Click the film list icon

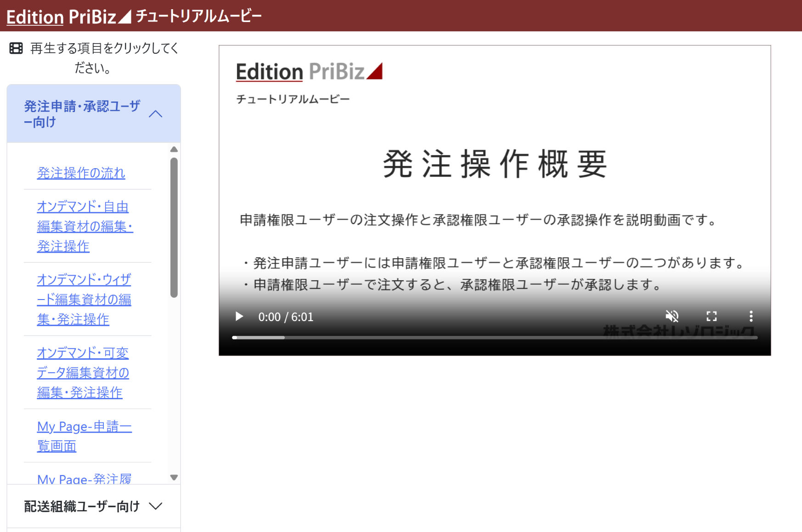16,48
